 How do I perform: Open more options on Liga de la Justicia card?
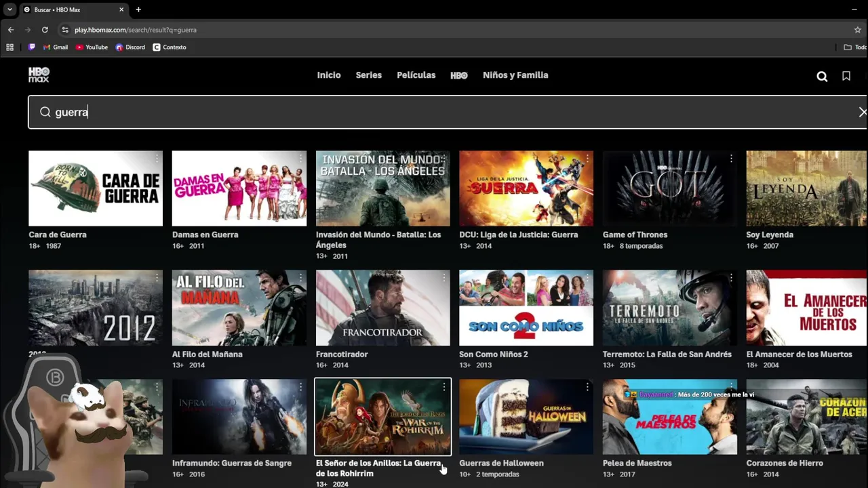587,159
